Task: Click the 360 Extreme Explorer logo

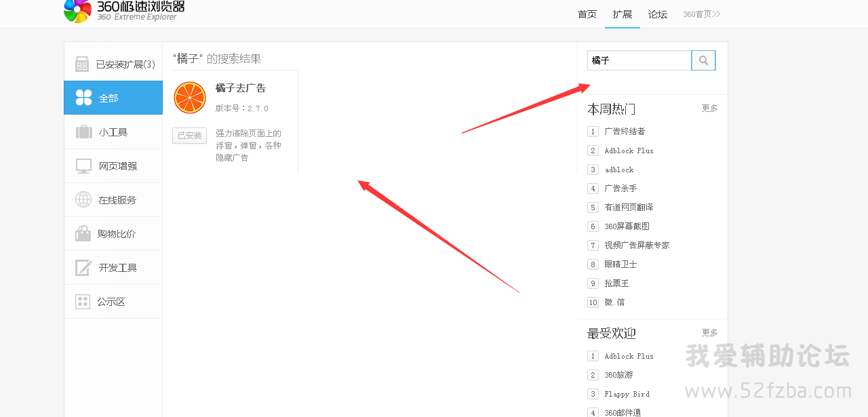Action: (124, 11)
